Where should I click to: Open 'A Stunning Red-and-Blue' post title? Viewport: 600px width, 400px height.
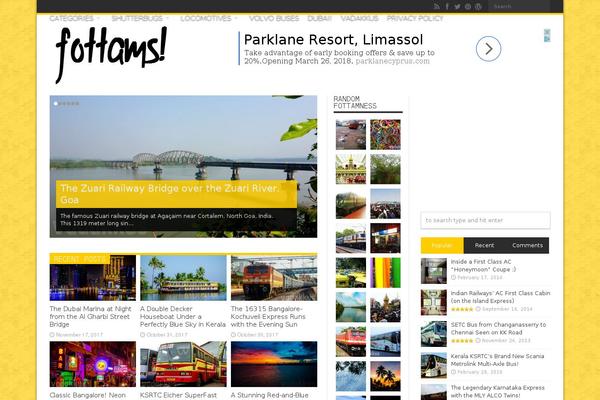click(x=269, y=395)
